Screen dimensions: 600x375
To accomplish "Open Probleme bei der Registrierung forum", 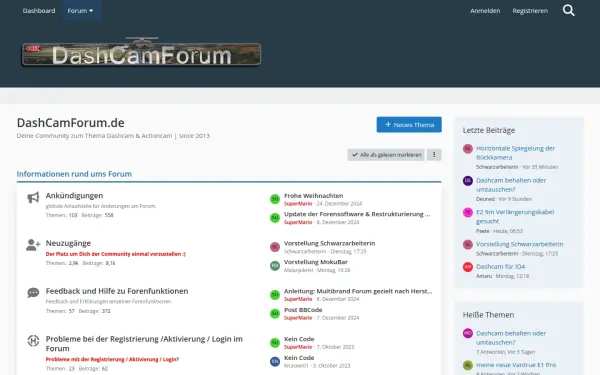I will pos(144,344).
